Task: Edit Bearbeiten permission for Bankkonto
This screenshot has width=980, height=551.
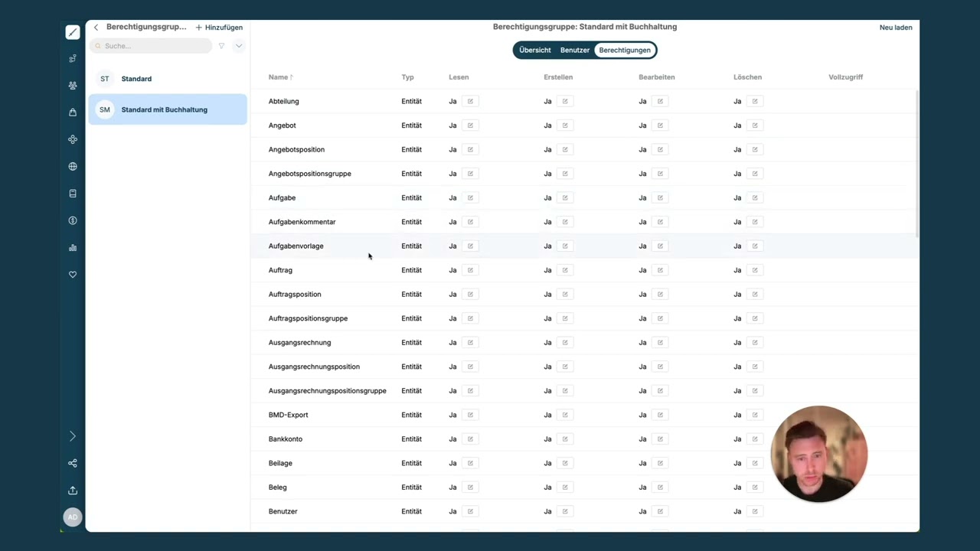Action: coord(660,439)
